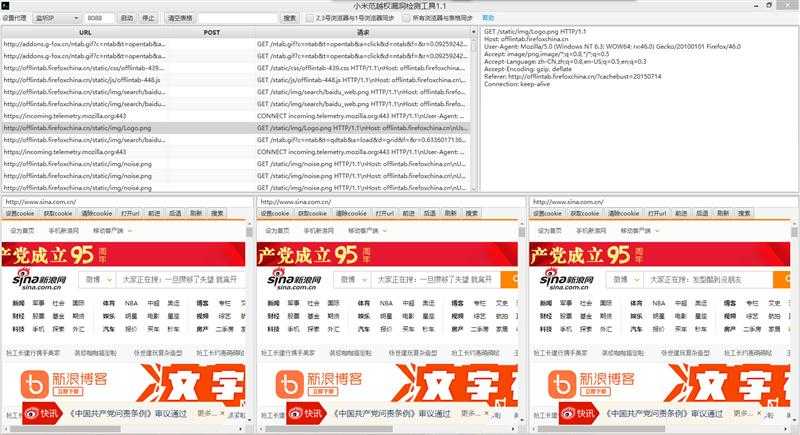Click the top toolbar 搜索 search button
800x435 pixels.
pyautogui.click(x=290, y=18)
